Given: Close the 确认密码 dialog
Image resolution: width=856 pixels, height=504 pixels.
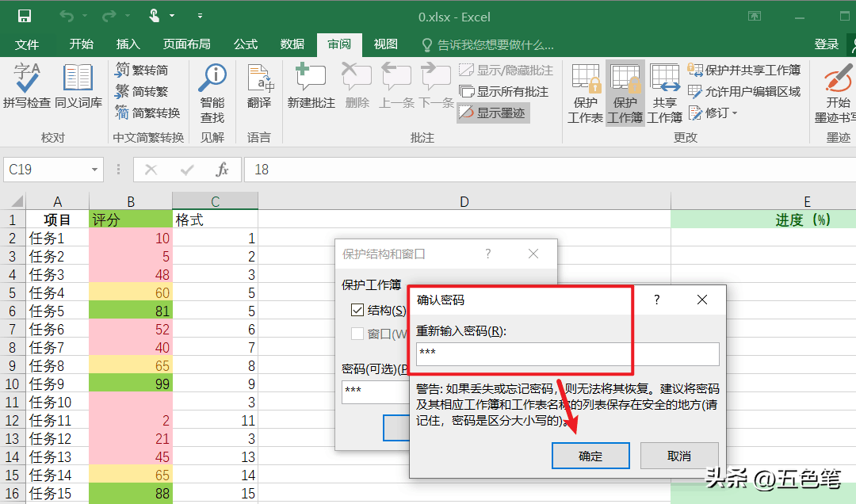Looking at the screenshot, I should point(702,300).
